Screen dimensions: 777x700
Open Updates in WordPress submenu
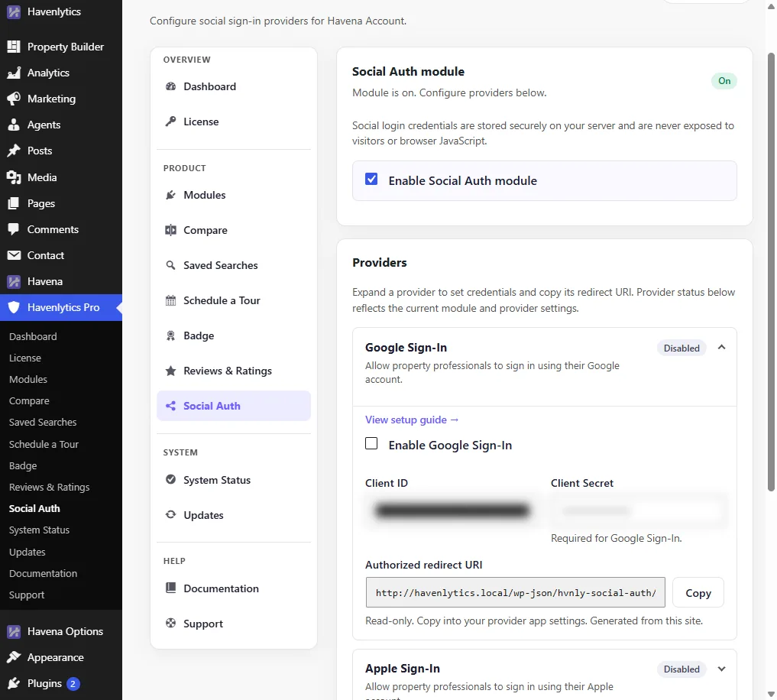pos(28,553)
